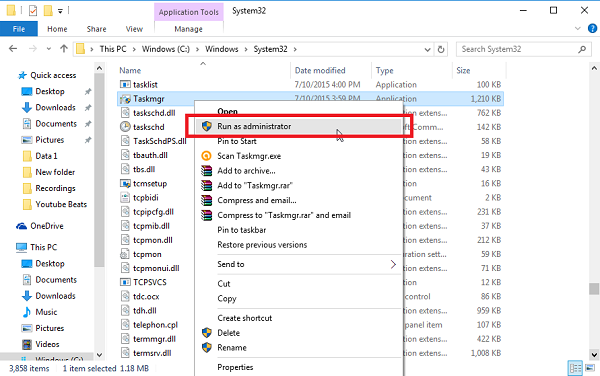Image resolution: width=600 pixels, height=376 pixels.
Task: Click the chevron after System32 in address bar
Action: [295, 49]
